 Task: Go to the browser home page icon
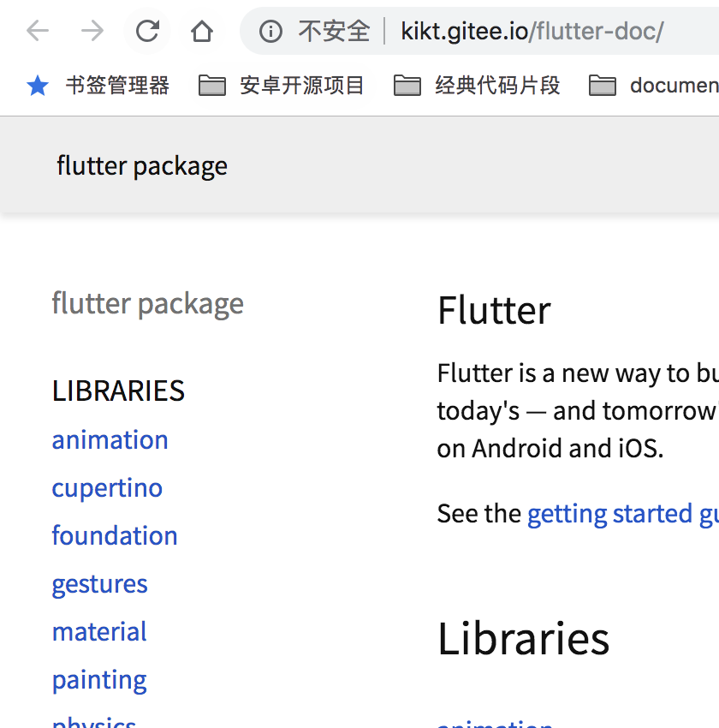coord(202,31)
